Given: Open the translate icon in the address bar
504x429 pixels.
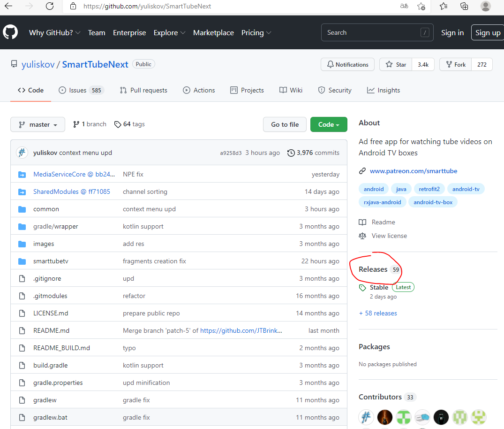Looking at the screenshot, I should click(x=404, y=6).
